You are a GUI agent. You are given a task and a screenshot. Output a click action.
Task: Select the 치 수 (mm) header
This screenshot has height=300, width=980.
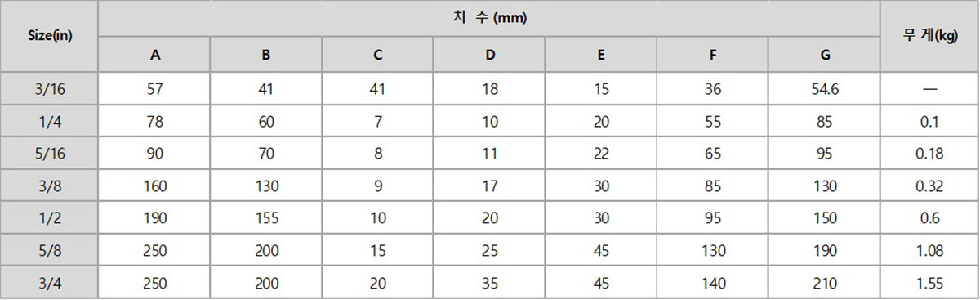pos(489,18)
